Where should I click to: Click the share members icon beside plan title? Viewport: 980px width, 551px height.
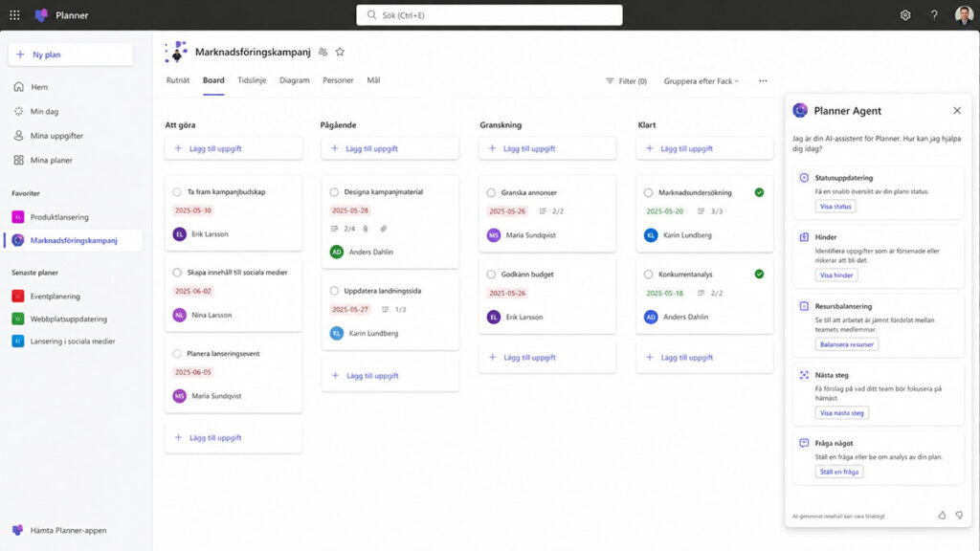click(323, 52)
